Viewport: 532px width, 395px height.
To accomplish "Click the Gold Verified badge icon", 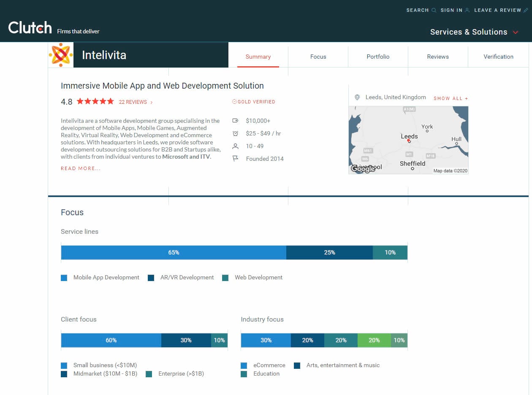I will point(234,102).
